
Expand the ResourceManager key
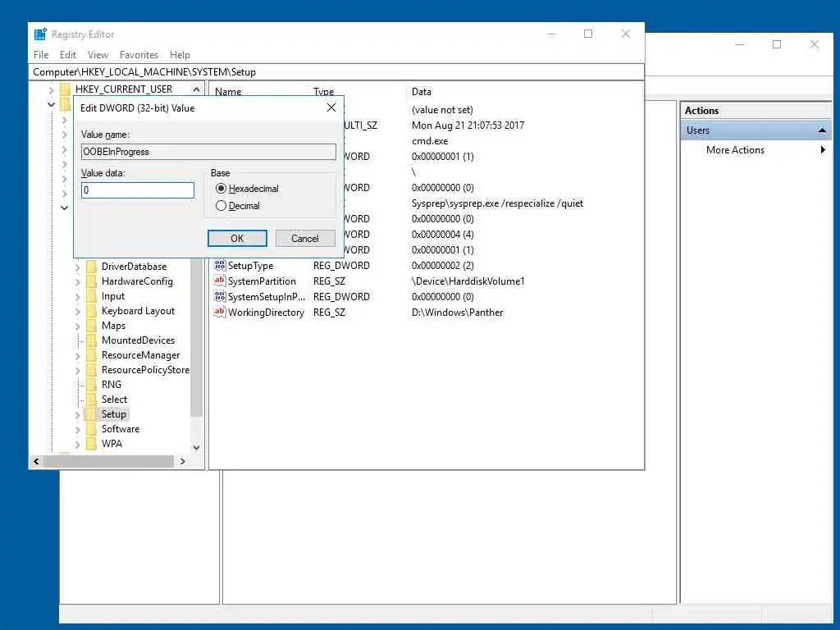[78, 355]
